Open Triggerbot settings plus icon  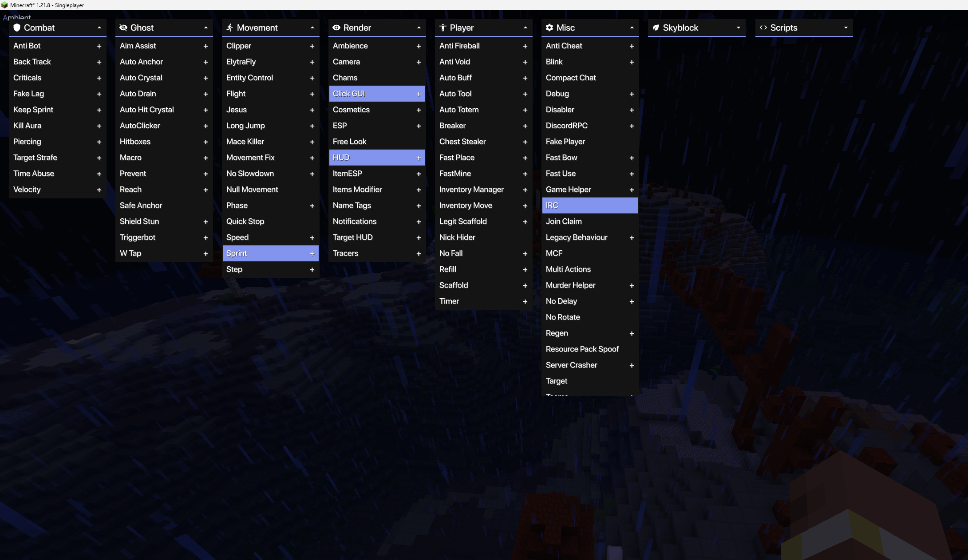point(205,238)
